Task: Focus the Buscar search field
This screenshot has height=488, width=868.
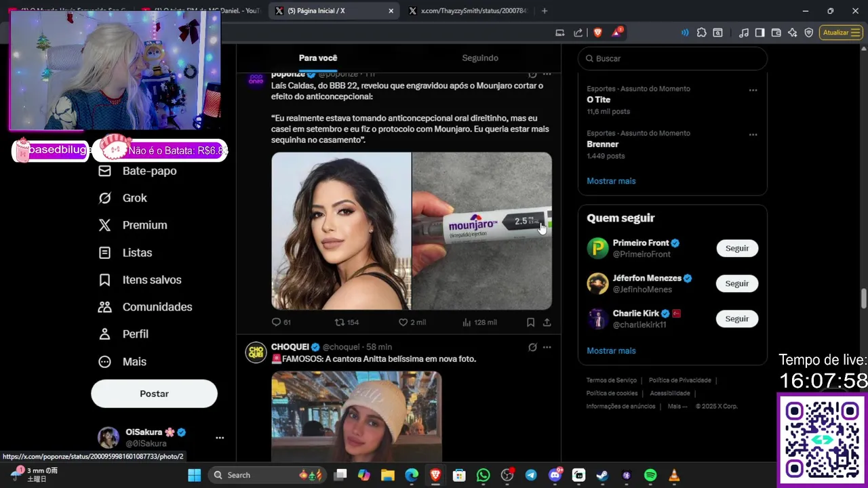Action: [673, 58]
